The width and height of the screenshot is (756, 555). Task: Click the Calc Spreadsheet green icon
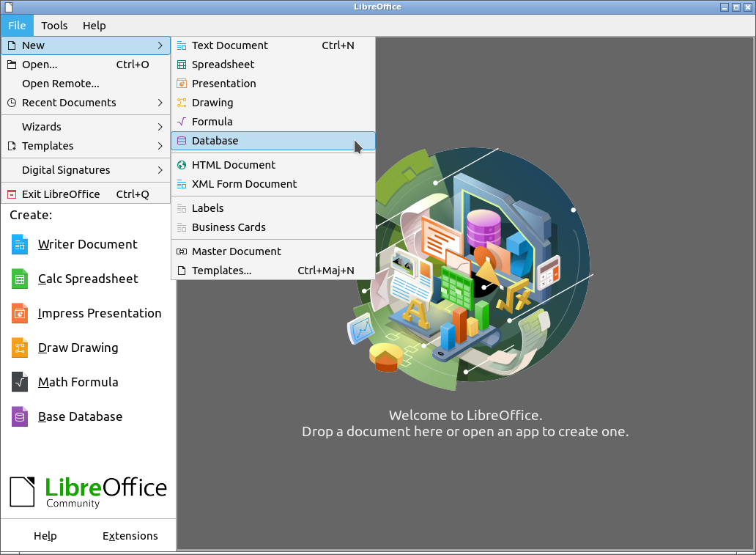pyautogui.click(x=20, y=279)
